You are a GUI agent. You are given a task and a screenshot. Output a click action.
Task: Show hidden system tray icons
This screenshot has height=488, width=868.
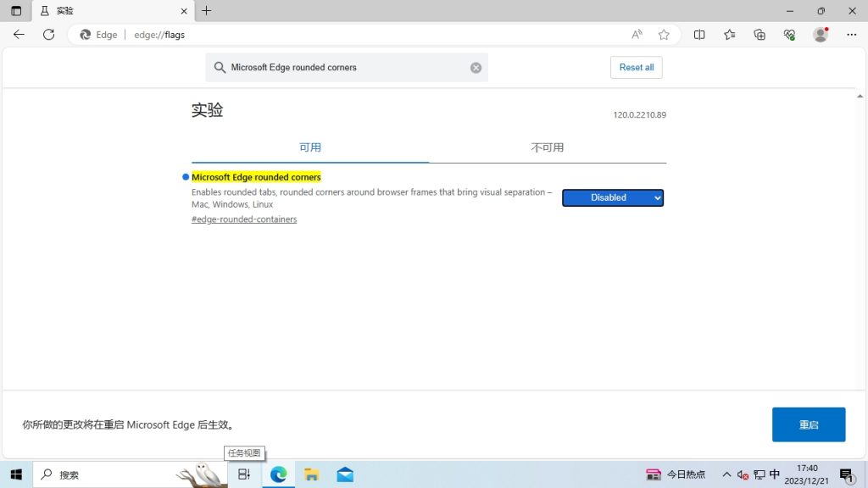click(726, 474)
